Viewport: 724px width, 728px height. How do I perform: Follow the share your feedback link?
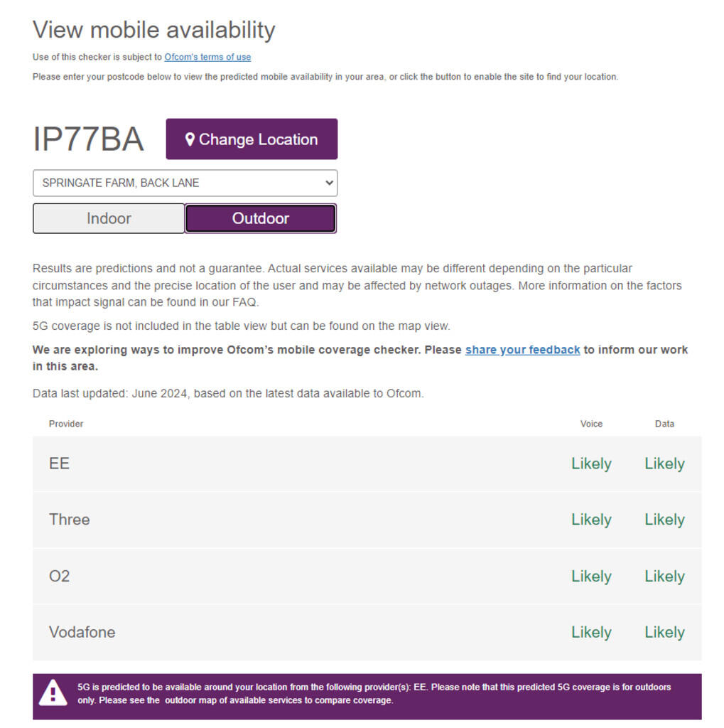pyautogui.click(x=522, y=350)
